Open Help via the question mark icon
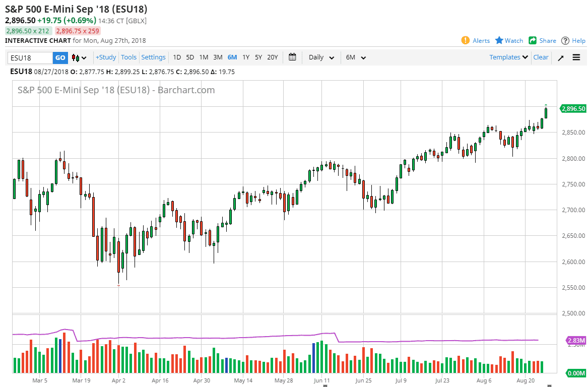The height and width of the screenshot is (387, 588). coord(565,40)
